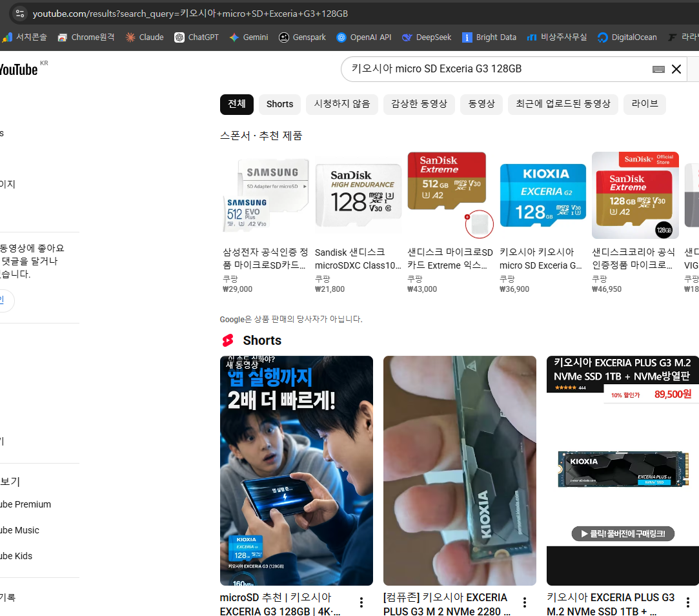The image size is (699, 616).
Task: Open the Bright Data bookmark
Action: pos(489,37)
